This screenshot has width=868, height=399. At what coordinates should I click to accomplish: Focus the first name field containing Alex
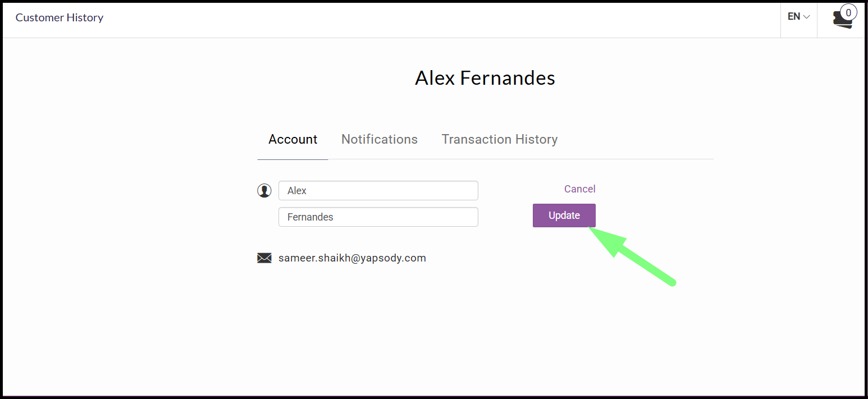click(378, 191)
